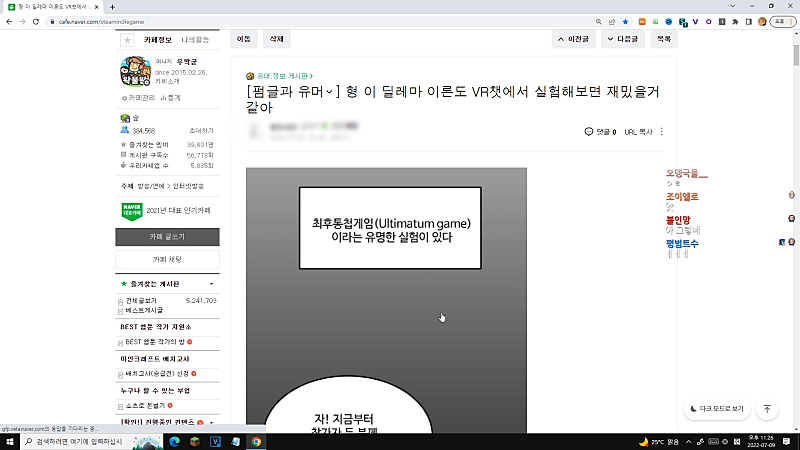
Task: Click the cafe favorite star icon
Action: coord(127,40)
